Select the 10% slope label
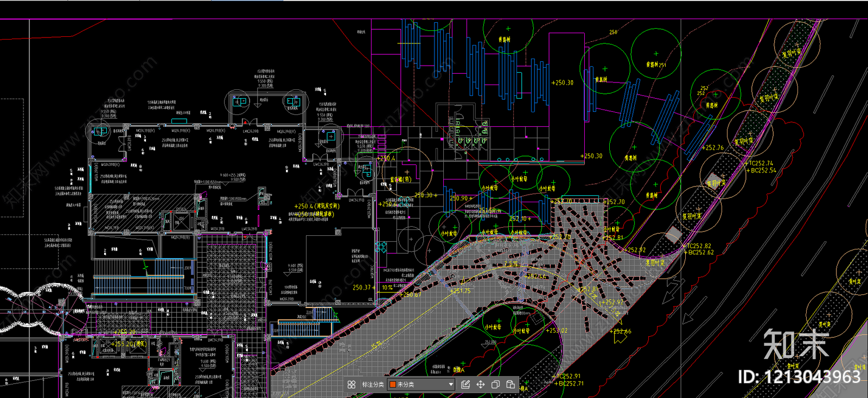This screenshot has height=398, width=868. coord(387,287)
